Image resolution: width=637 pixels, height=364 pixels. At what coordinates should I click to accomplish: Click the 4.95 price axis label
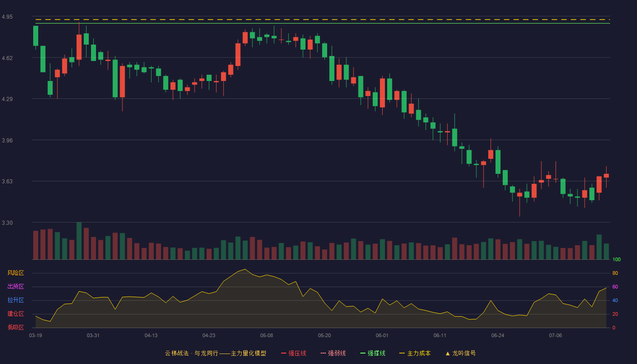[7, 17]
